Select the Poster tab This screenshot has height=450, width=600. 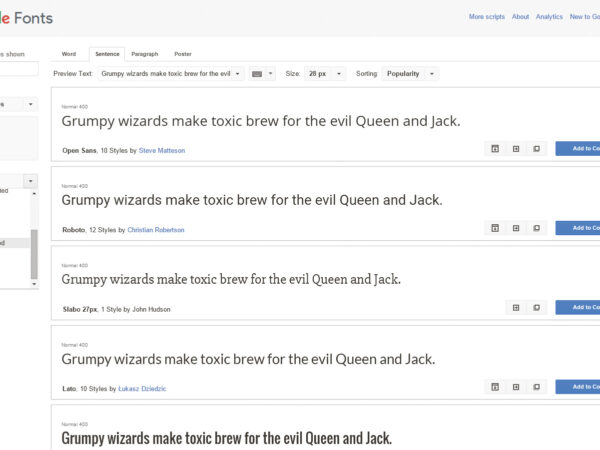pos(182,54)
